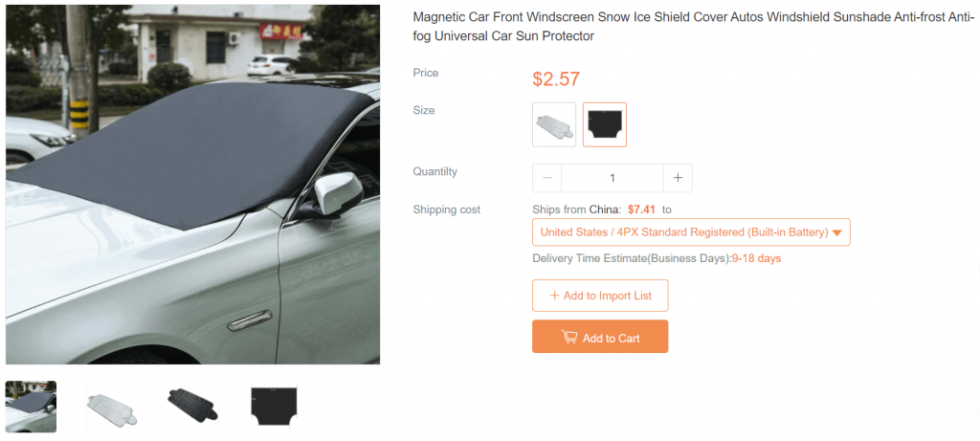This screenshot has width=980, height=441.
Task: Increase quantity with the plus button
Action: (678, 178)
